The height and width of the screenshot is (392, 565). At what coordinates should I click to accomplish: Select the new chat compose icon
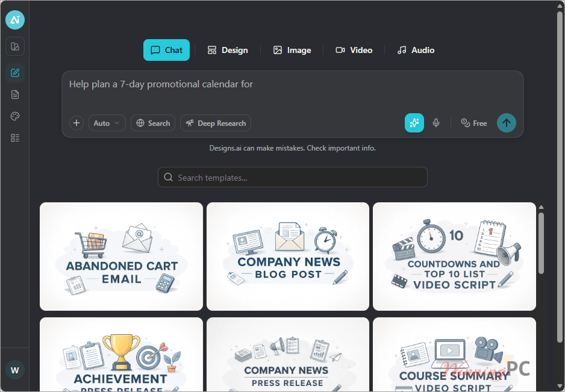click(15, 73)
